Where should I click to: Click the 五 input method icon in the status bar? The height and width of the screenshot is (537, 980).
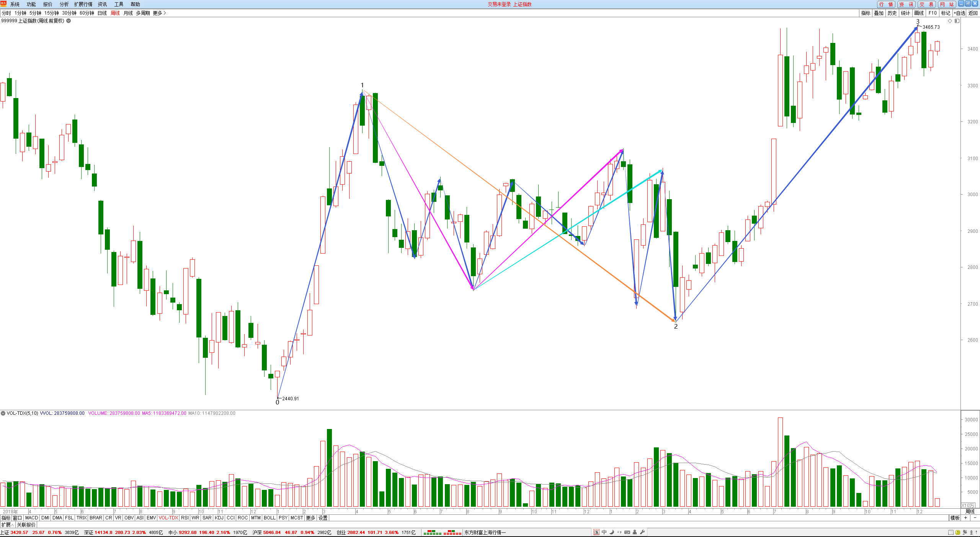click(x=596, y=532)
